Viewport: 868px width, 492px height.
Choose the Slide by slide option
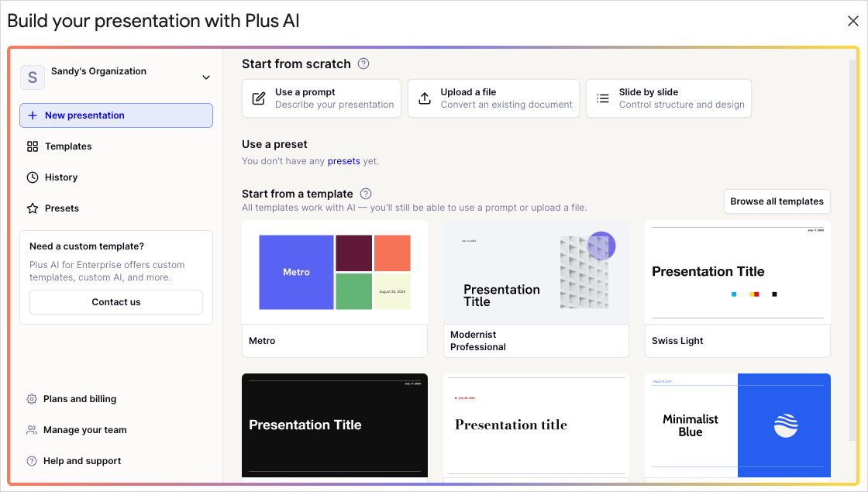click(x=669, y=98)
